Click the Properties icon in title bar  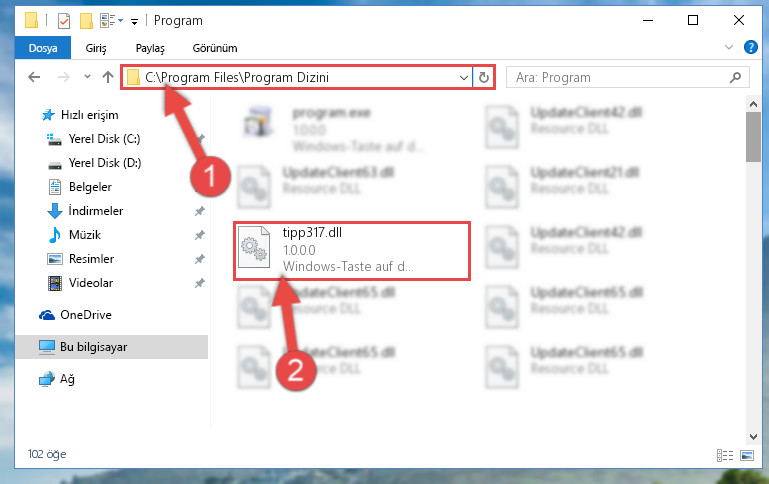(64, 21)
